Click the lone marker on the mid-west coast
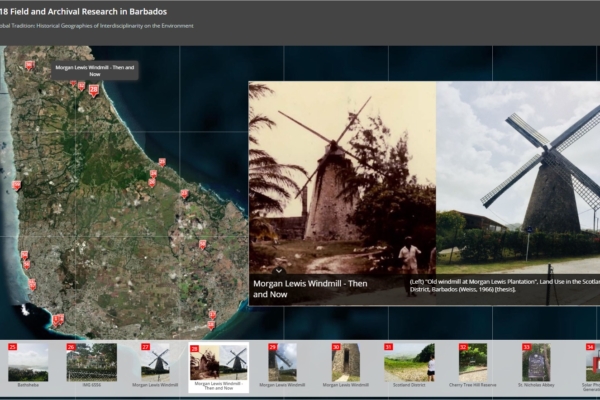This screenshot has width=600, height=400. [16, 185]
